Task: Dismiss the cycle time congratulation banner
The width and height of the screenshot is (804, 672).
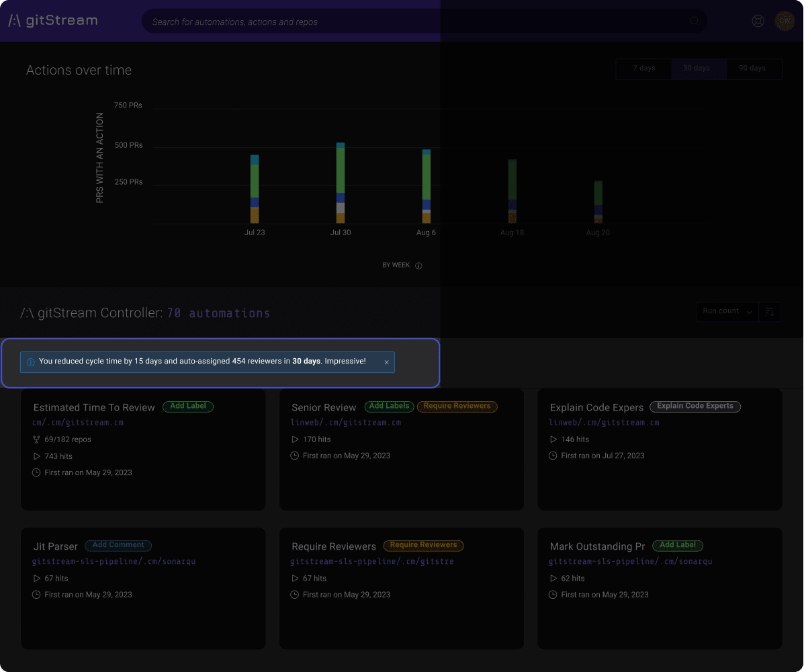Action: pyautogui.click(x=386, y=362)
